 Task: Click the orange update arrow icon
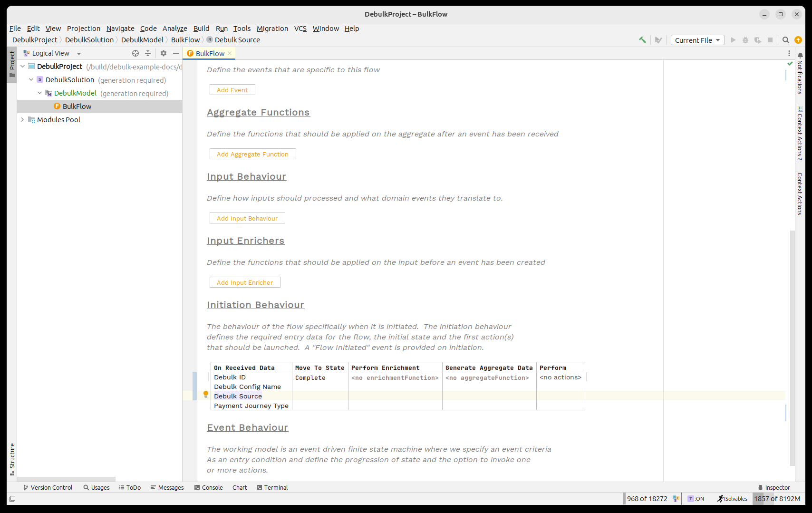tap(798, 40)
